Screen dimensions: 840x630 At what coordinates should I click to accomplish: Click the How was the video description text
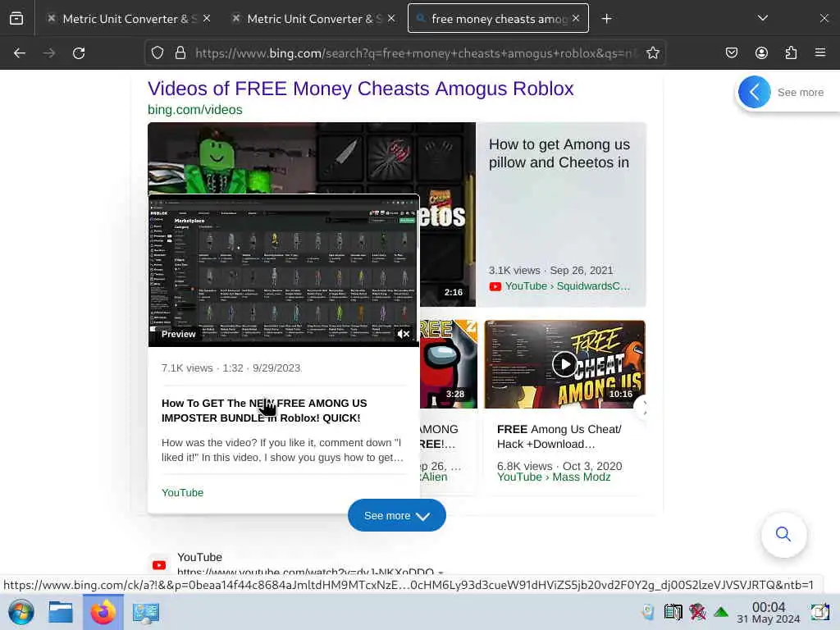(x=282, y=450)
